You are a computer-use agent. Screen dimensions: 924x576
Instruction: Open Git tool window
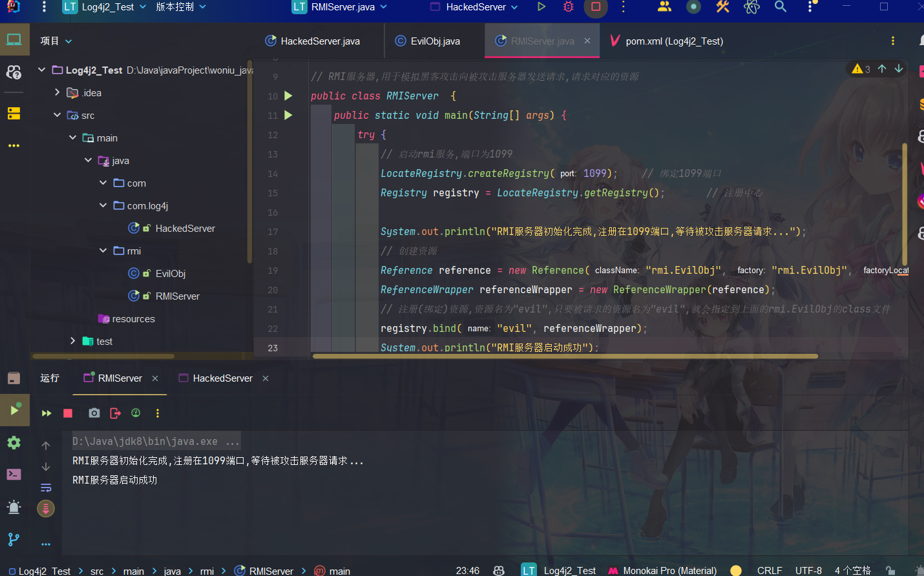coord(14,539)
